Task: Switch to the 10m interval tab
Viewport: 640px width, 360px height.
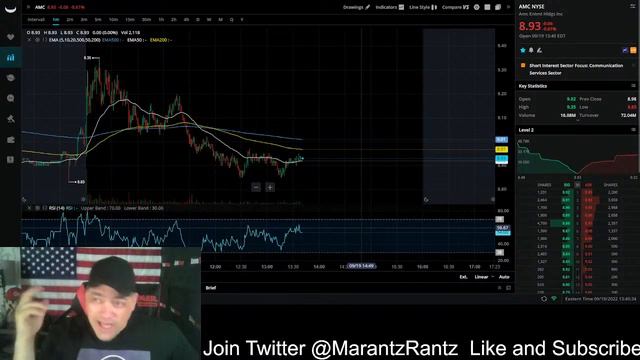Action: click(x=113, y=20)
